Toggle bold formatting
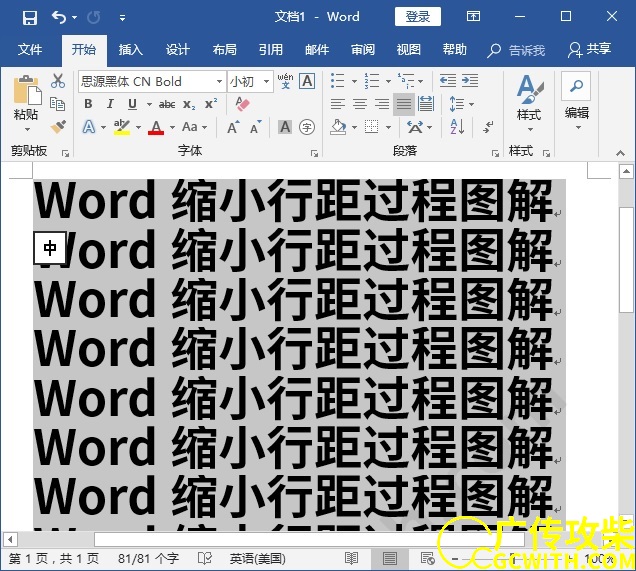636x571 pixels. 88,104
